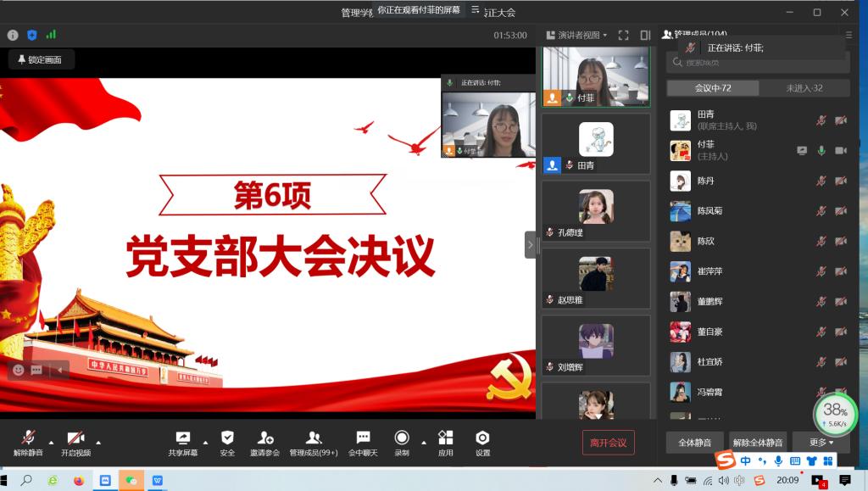Enter full screen using the fullscreen icon

(623, 35)
